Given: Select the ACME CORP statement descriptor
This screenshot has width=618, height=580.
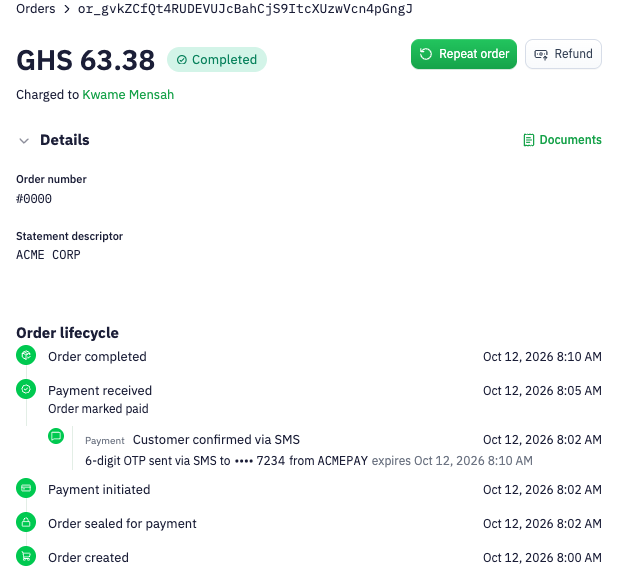Looking at the screenshot, I should 48,255.
